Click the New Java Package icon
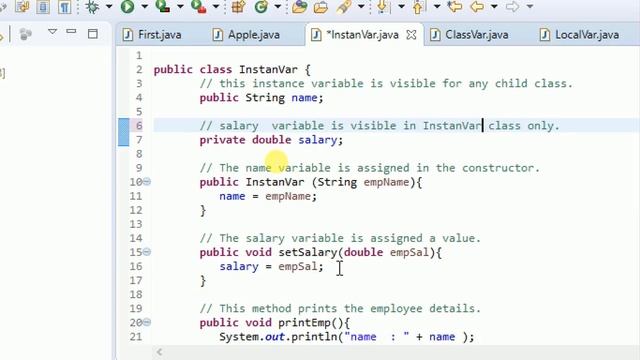This screenshot has width=640, height=360. coord(238,7)
